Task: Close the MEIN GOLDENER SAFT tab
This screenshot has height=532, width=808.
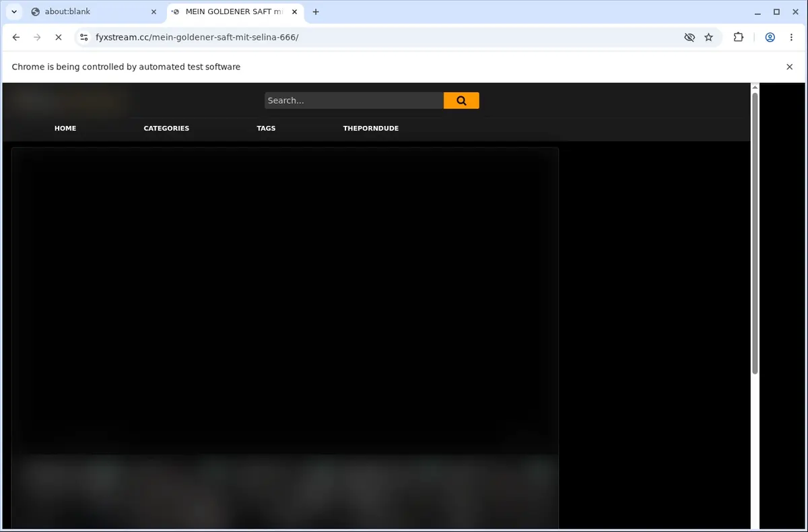Action: pyautogui.click(x=294, y=11)
